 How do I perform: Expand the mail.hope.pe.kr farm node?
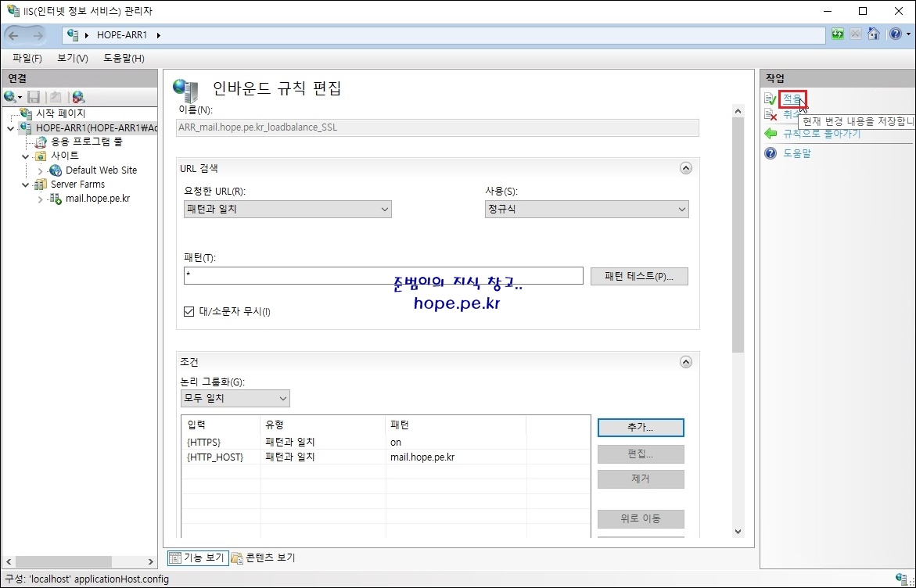[40, 199]
